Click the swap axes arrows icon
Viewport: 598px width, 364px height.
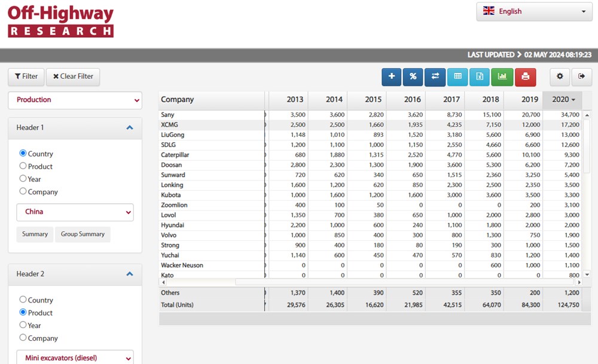click(435, 77)
